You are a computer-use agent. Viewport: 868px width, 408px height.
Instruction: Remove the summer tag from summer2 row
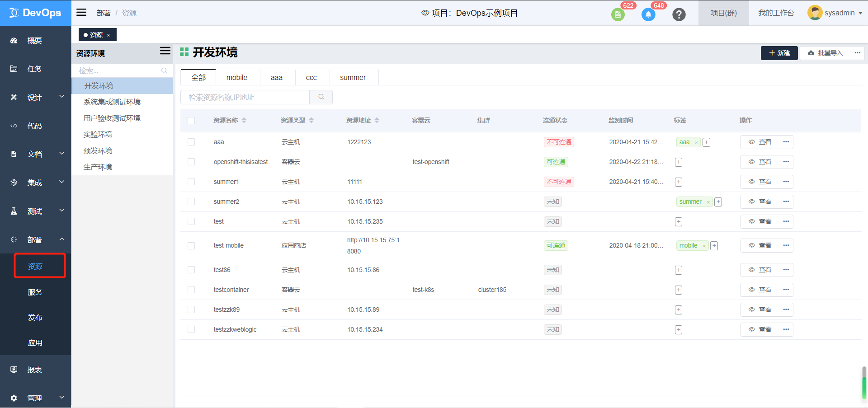click(708, 202)
